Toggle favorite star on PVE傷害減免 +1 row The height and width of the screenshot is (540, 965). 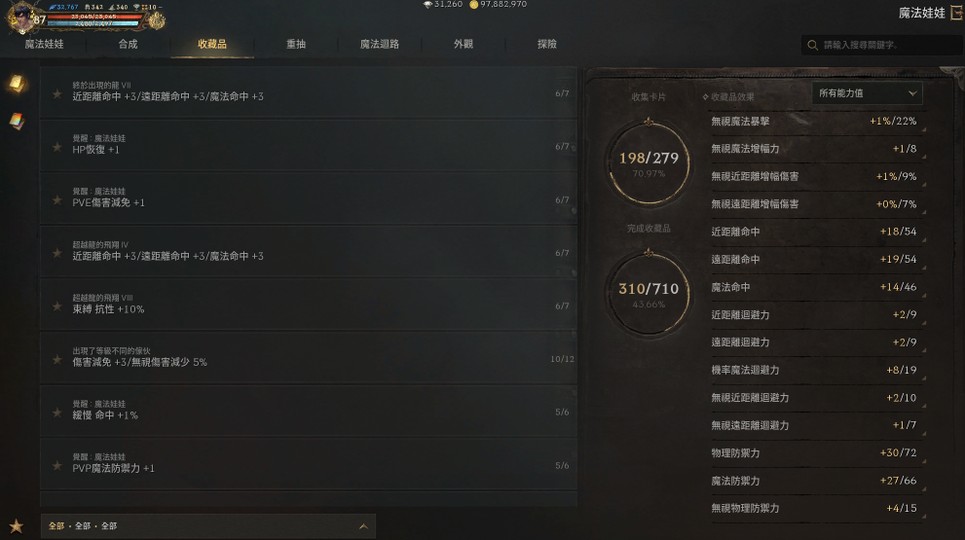[x=57, y=200]
